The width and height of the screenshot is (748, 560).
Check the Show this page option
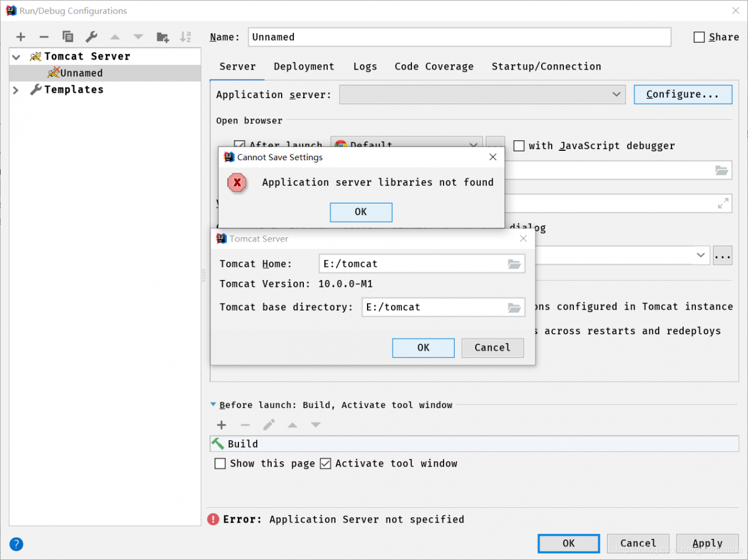[x=220, y=464]
